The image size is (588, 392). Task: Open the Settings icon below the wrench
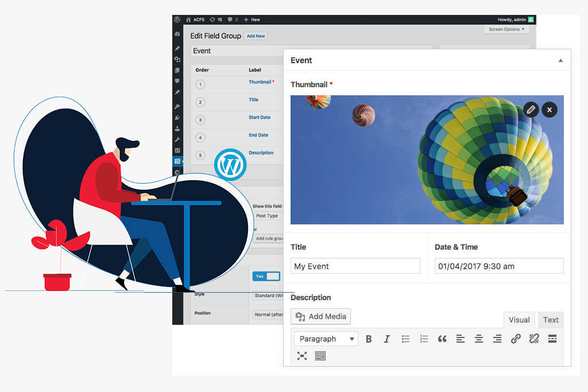[x=177, y=150]
